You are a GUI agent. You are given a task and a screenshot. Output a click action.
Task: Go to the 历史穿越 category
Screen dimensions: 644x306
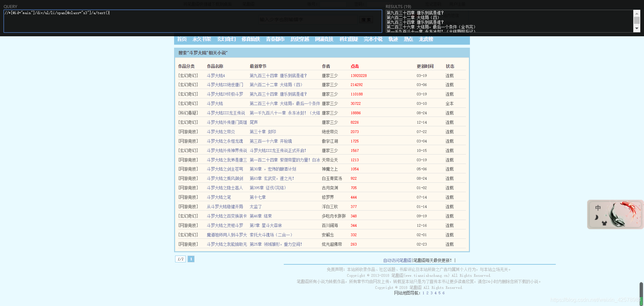click(x=300, y=39)
